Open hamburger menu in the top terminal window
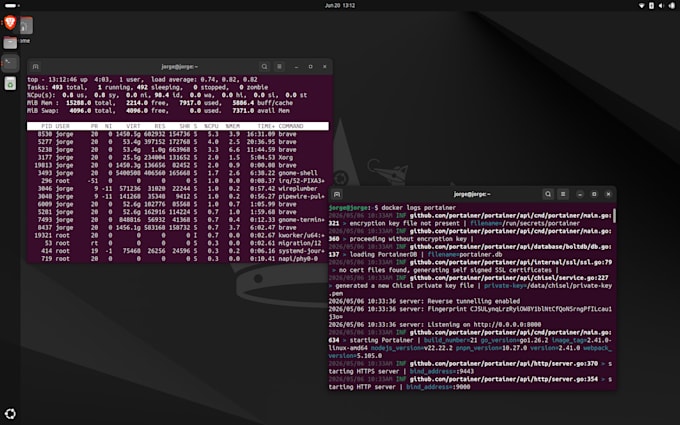 (x=279, y=66)
